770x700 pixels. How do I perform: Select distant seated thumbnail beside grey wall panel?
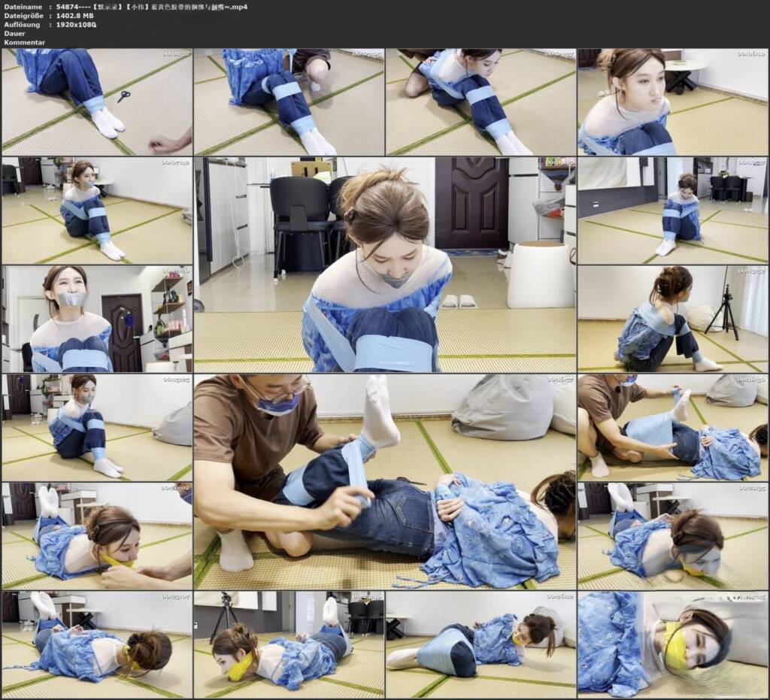click(673, 211)
